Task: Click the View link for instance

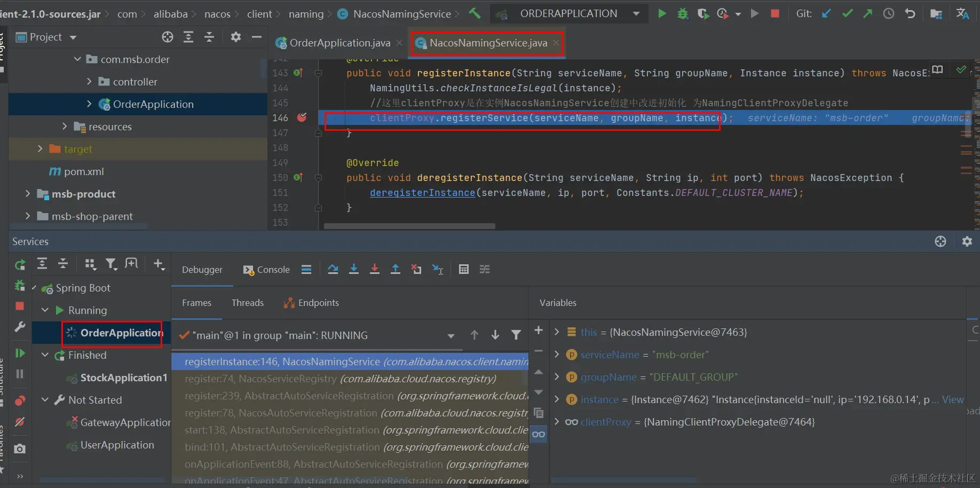Action: (953, 399)
